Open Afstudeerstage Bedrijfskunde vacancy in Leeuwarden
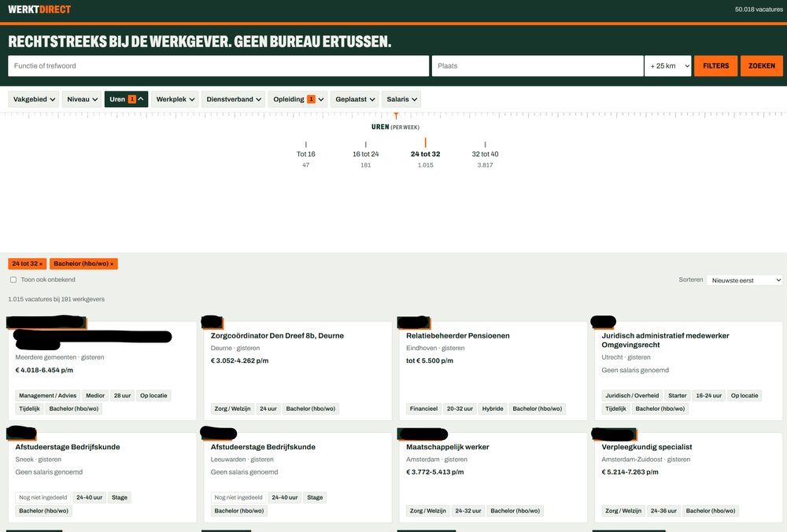787x532 pixels. (263, 447)
